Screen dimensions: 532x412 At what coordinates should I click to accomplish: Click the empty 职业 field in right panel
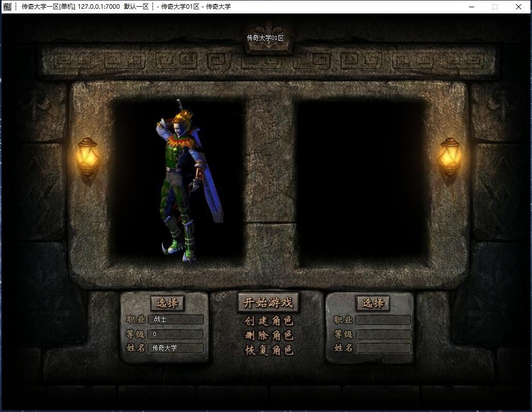click(x=383, y=320)
